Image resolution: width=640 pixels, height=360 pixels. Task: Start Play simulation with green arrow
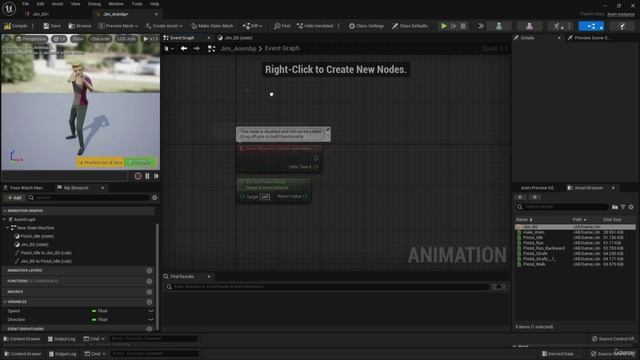444,26
